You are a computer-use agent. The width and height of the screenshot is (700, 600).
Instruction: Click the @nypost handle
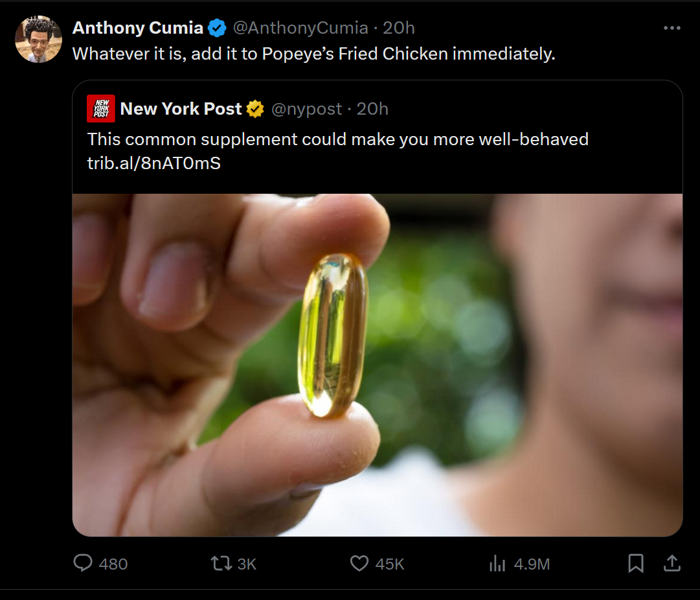tap(306, 109)
